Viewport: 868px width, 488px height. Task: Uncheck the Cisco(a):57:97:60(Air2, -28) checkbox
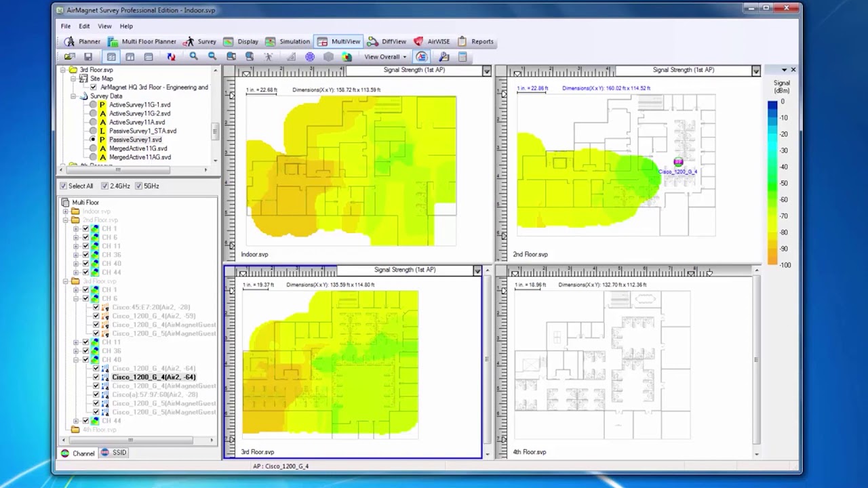[x=96, y=394]
